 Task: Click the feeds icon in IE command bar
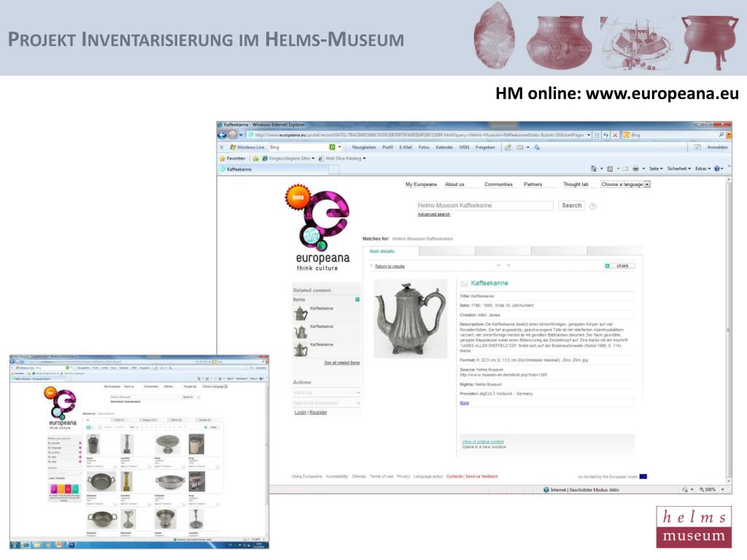[x=610, y=168]
